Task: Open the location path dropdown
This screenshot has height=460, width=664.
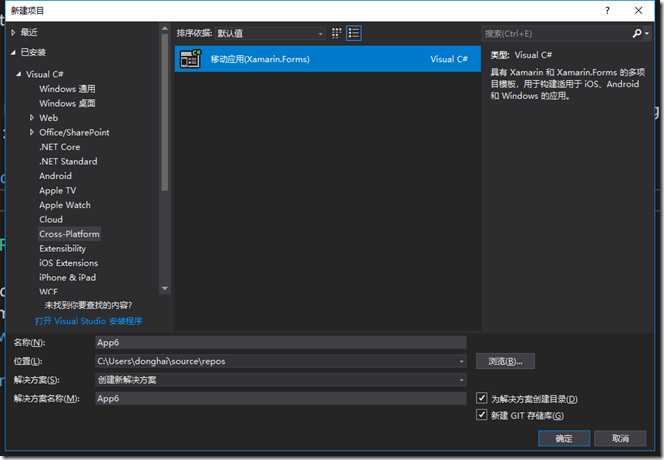Action: point(461,361)
